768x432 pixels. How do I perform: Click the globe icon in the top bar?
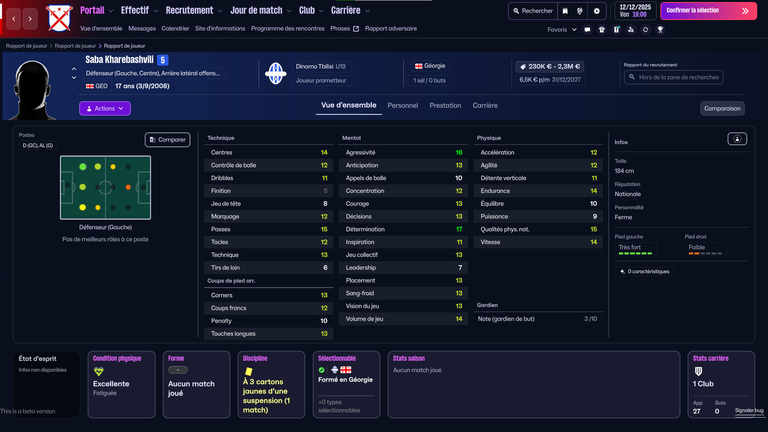pos(580,11)
